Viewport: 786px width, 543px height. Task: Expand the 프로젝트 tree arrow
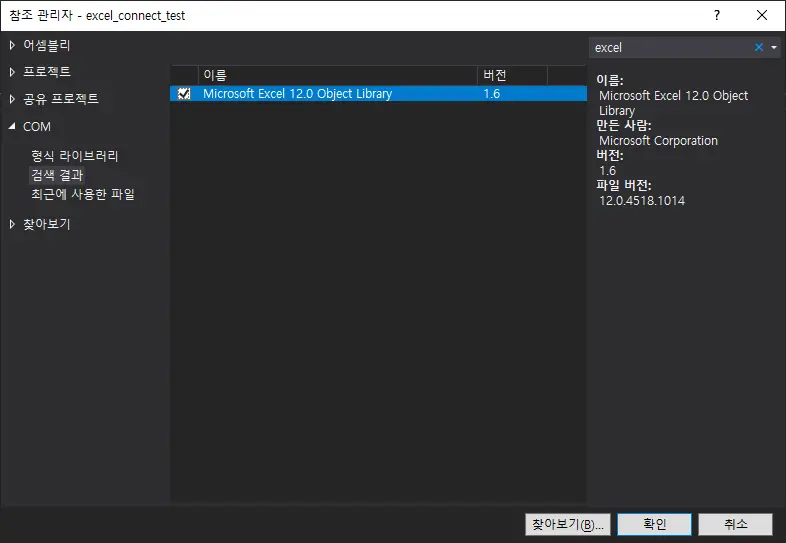[12, 72]
